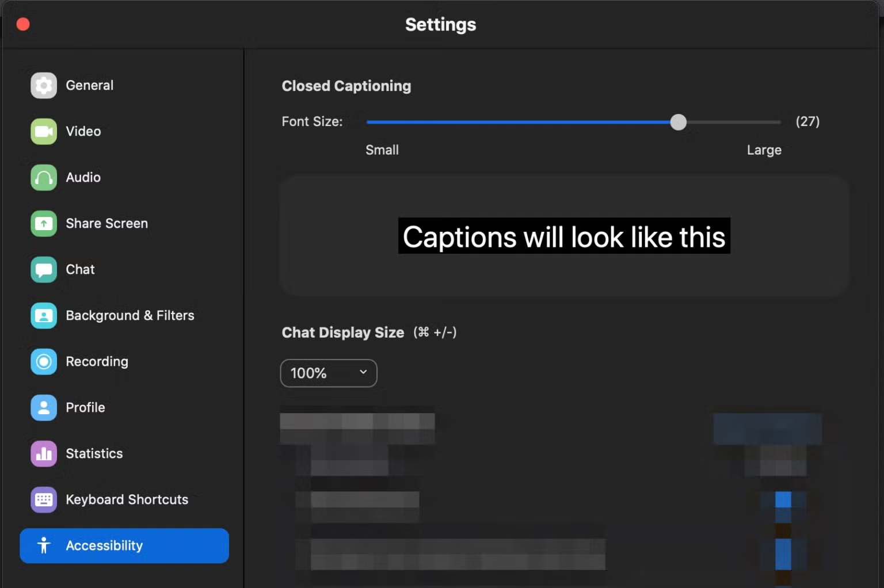Image resolution: width=884 pixels, height=588 pixels.
Task: Close the Settings window with red button
Action: pyautogui.click(x=23, y=24)
